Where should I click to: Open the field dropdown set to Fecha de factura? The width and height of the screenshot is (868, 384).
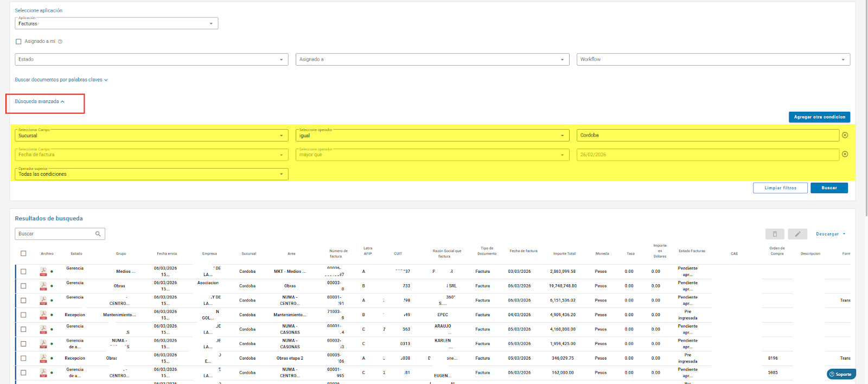pyautogui.click(x=151, y=155)
